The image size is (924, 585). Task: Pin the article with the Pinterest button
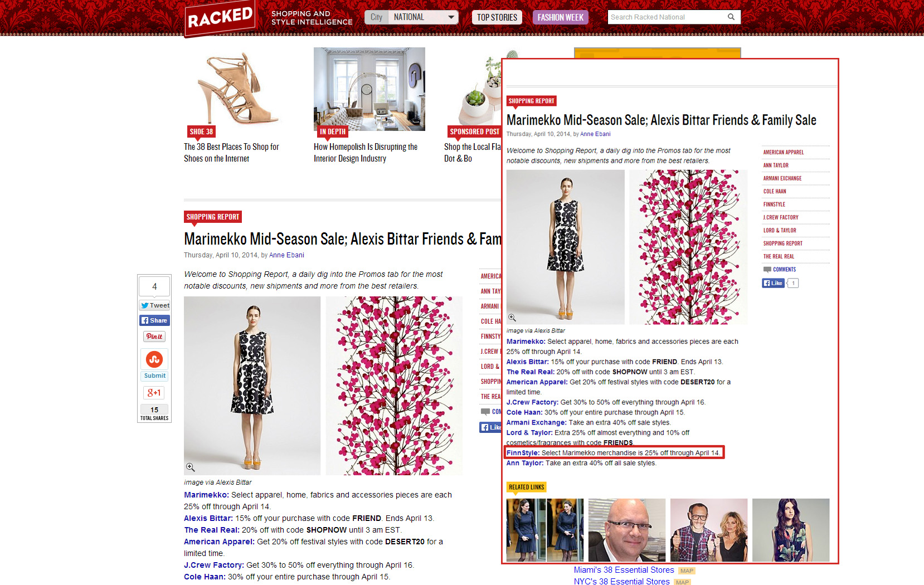tap(154, 337)
